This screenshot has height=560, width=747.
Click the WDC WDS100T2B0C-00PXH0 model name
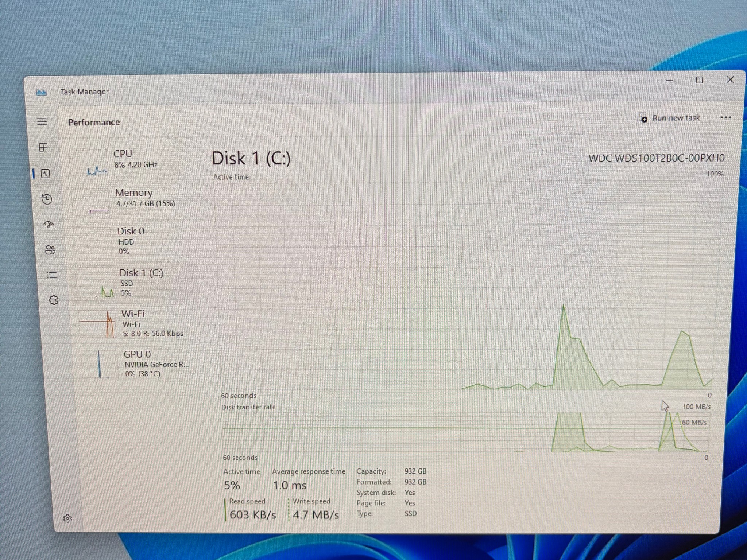point(657,158)
